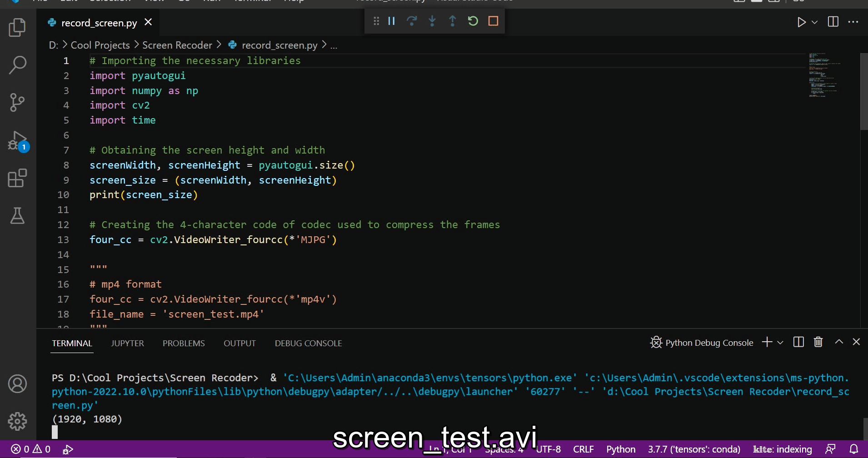This screenshot has width=868, height=458.
Task: Split the terminal panel
Action: tap(798, 342)
